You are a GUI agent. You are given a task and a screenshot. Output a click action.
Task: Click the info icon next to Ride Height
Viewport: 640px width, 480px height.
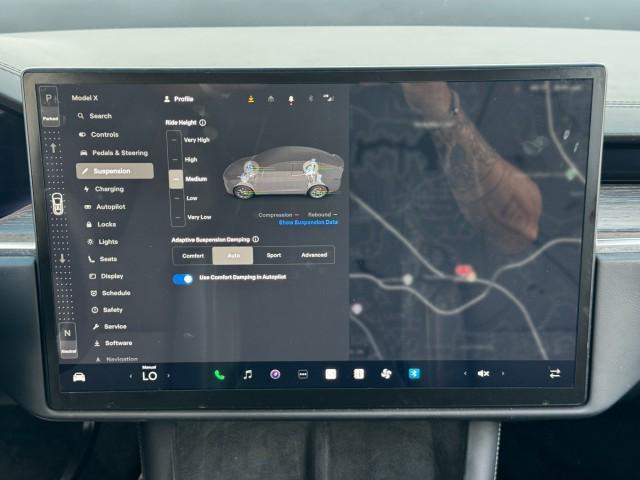click(203, 122)
